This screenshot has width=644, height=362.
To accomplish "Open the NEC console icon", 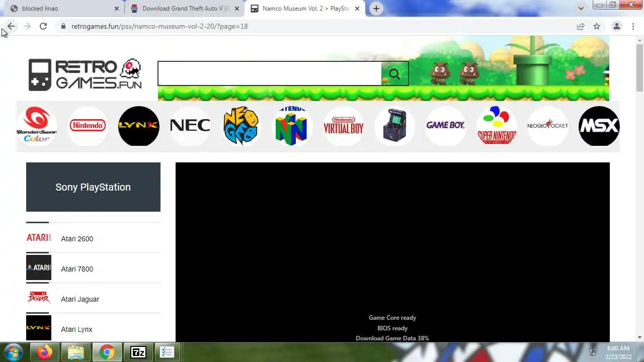I will tap(190, 126).
